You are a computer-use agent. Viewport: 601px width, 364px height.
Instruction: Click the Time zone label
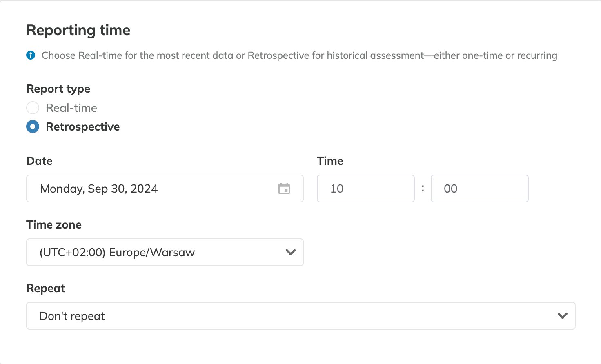[x=54, y=224]
